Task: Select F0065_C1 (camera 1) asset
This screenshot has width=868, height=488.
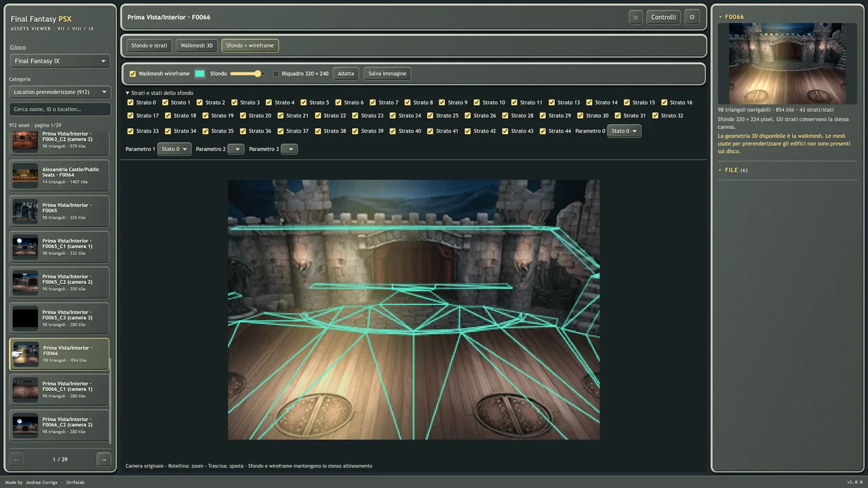Action: pos(59,247)
